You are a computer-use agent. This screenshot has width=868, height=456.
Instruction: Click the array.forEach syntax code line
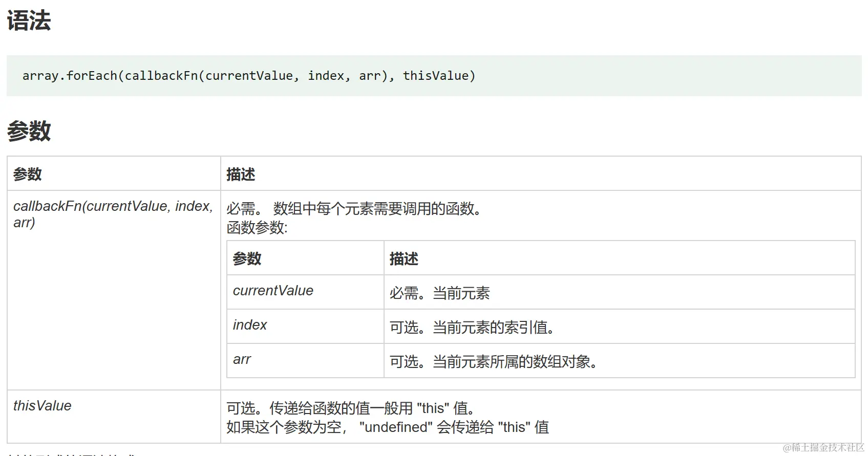click(249, 76)
